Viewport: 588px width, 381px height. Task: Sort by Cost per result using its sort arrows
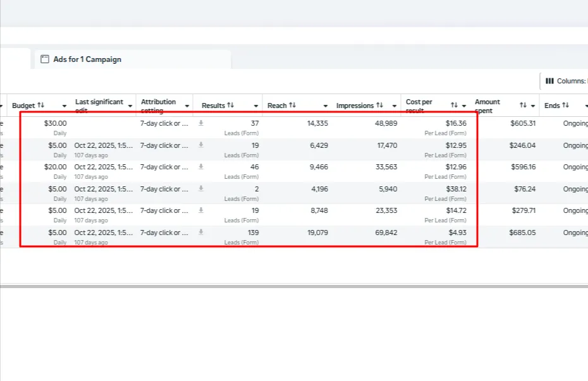pos(454,106)
